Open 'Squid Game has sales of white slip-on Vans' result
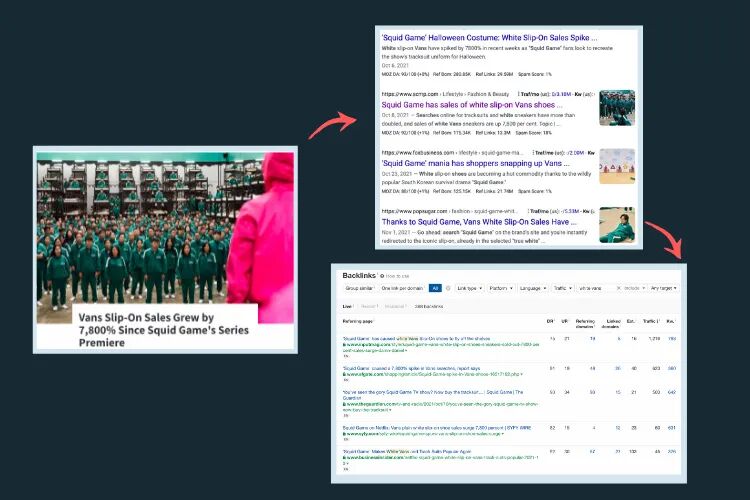750x500 pixels. point(472,105)
